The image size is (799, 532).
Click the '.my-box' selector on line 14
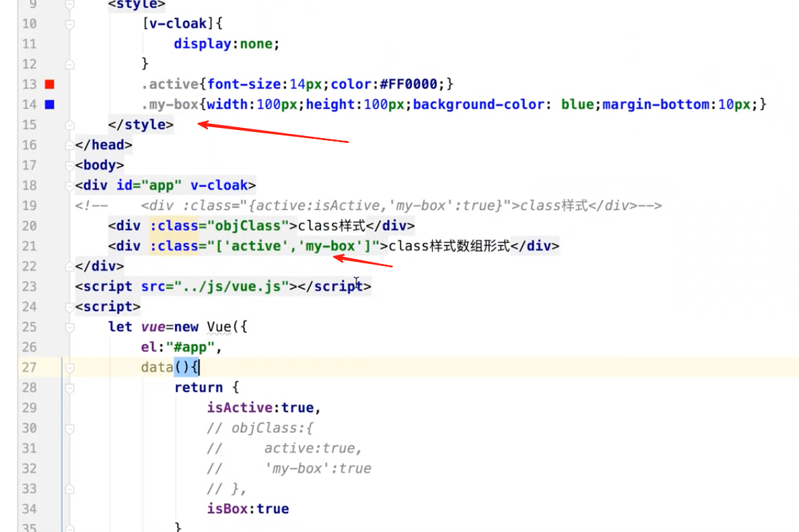(170, 105)
